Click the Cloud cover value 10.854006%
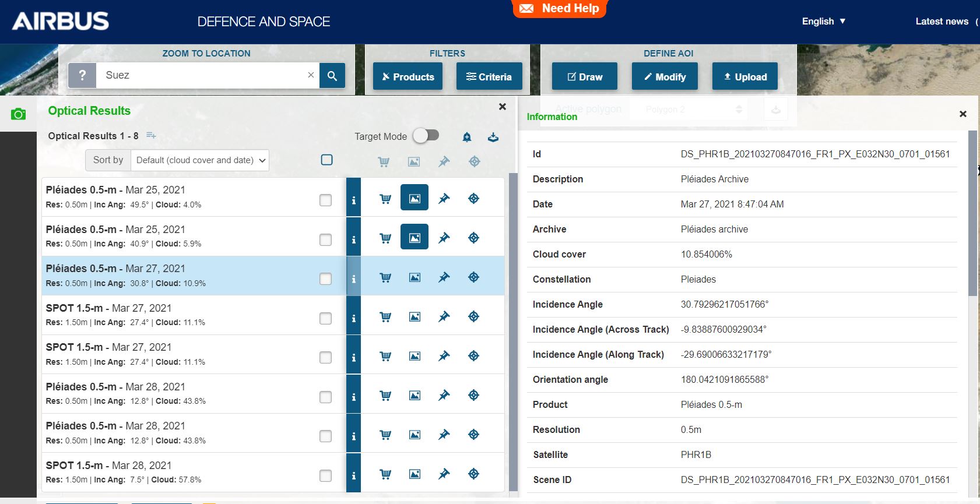980x504 pixels. click(x=707, y=254)
